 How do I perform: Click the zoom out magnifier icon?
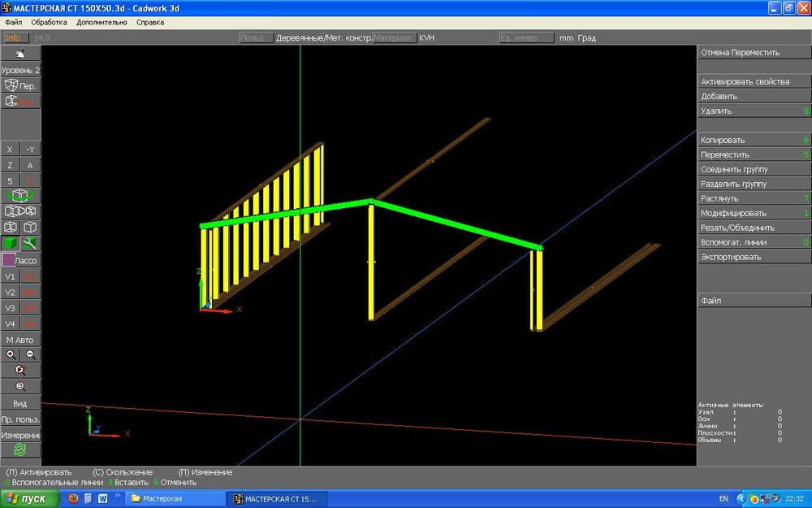pyautogui.click(x=31, y=354)
